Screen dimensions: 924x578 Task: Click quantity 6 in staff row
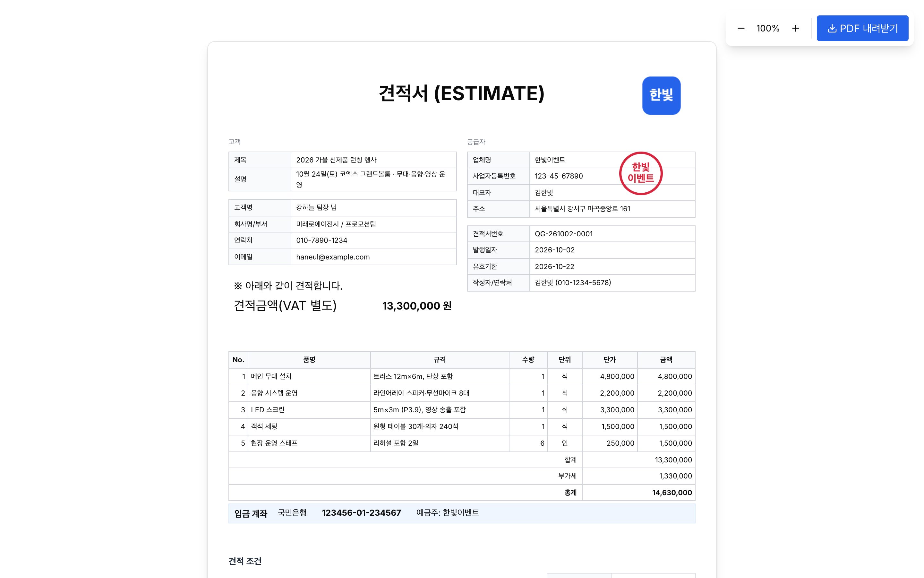pyautogui.click(x=542, y=443)
